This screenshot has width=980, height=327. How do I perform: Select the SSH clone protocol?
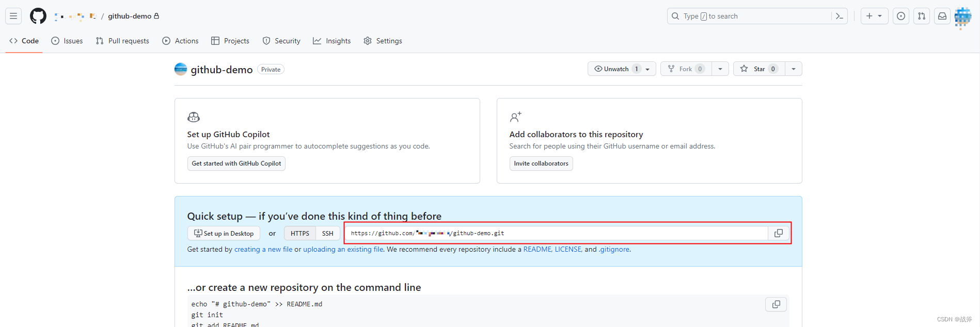coord(328,234)
